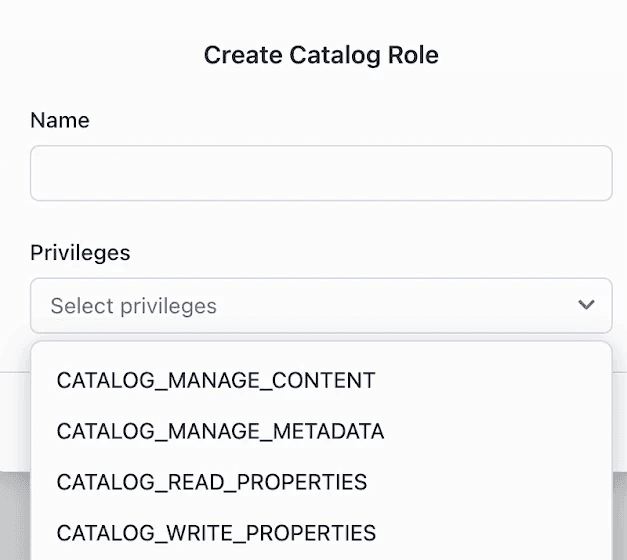Screen dimensions: 627x560
Task: Collapse the Privileges dropdown using the chevron arrow
Action: point(586,305)
